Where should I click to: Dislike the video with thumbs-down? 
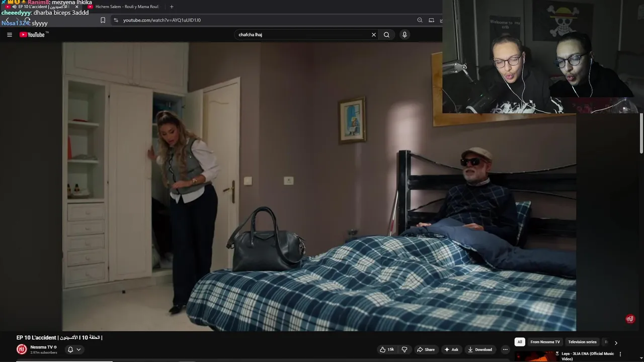point(404,349)
